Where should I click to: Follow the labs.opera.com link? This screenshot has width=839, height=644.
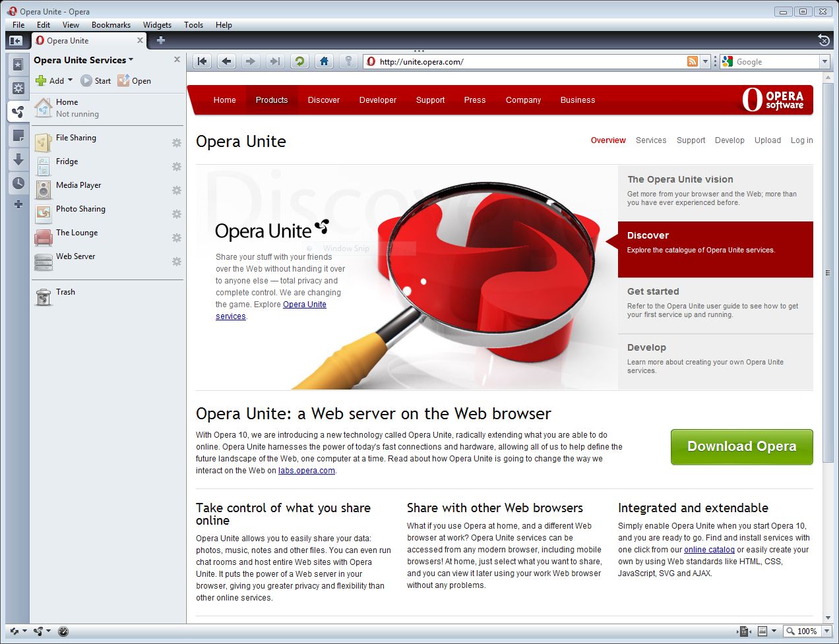coord(306,471)
